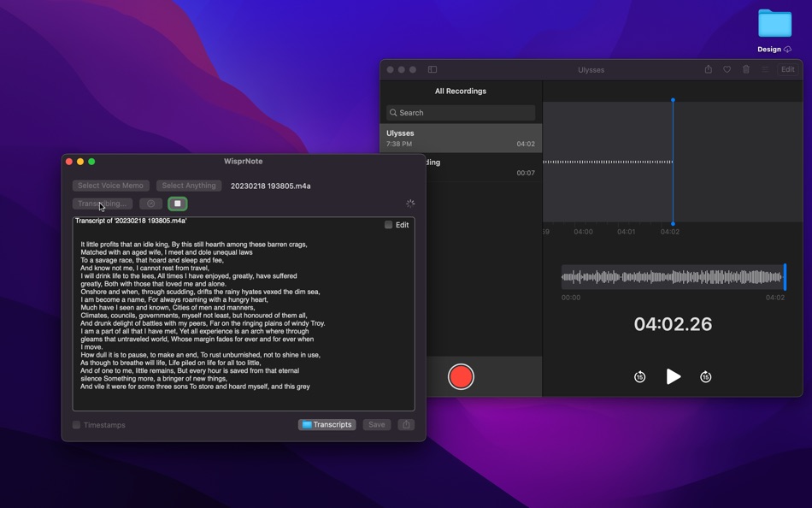Delete the Ulysses recording with trash icon
The height and width of the screenshot is (508, 812).
747,69
